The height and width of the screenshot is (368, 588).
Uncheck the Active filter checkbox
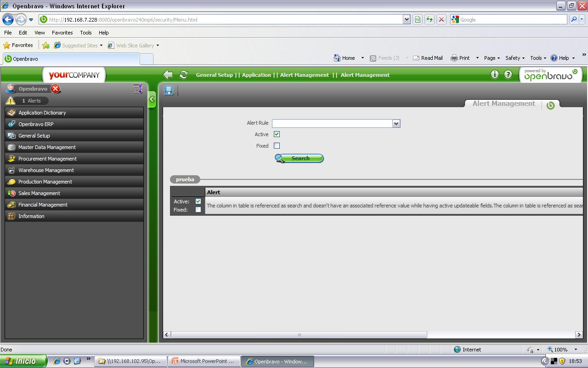(x=277, y=134)
